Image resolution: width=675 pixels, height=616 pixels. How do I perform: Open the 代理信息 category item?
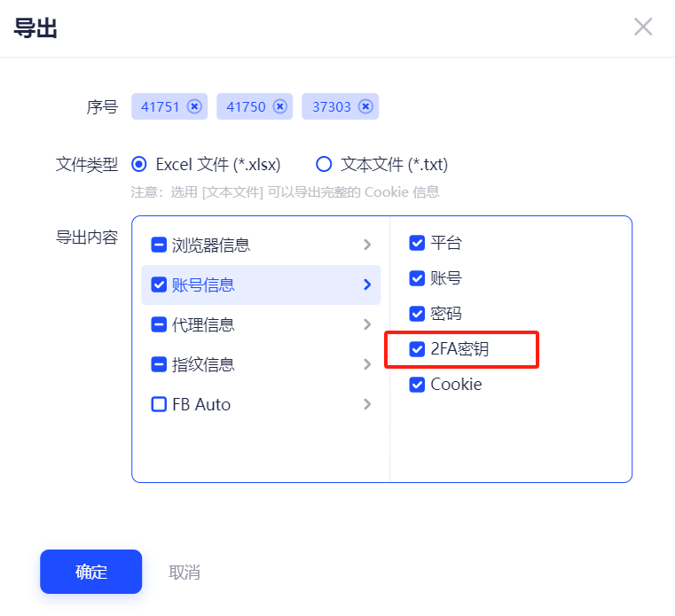[x=261, y=324]
